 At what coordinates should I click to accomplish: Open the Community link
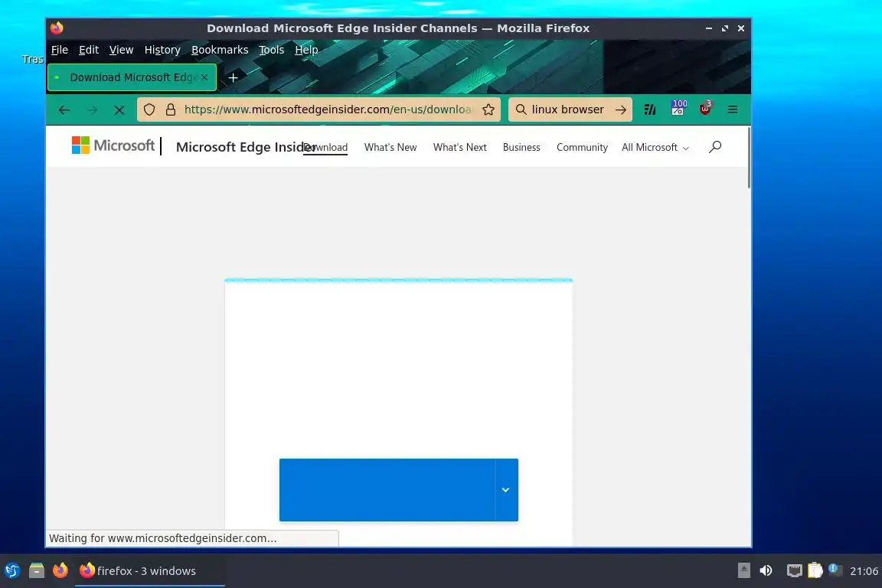coord(582,148)
